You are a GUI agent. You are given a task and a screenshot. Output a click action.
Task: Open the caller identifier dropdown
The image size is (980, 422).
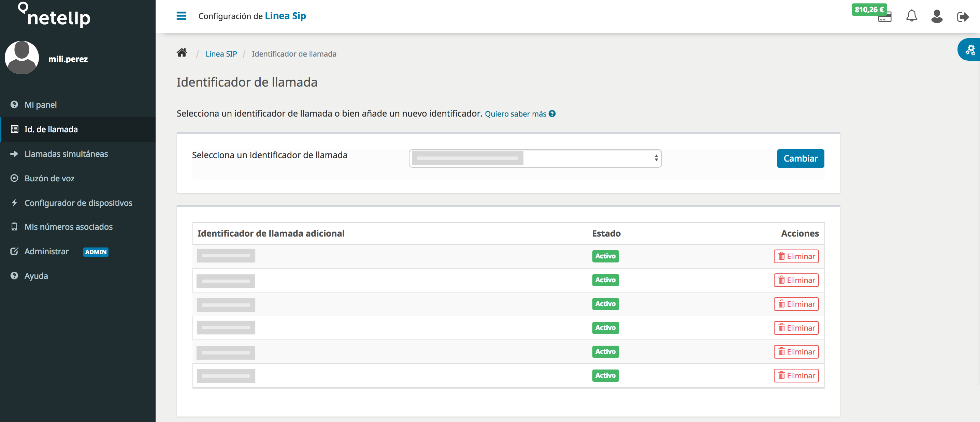click(x=535, y=159)
